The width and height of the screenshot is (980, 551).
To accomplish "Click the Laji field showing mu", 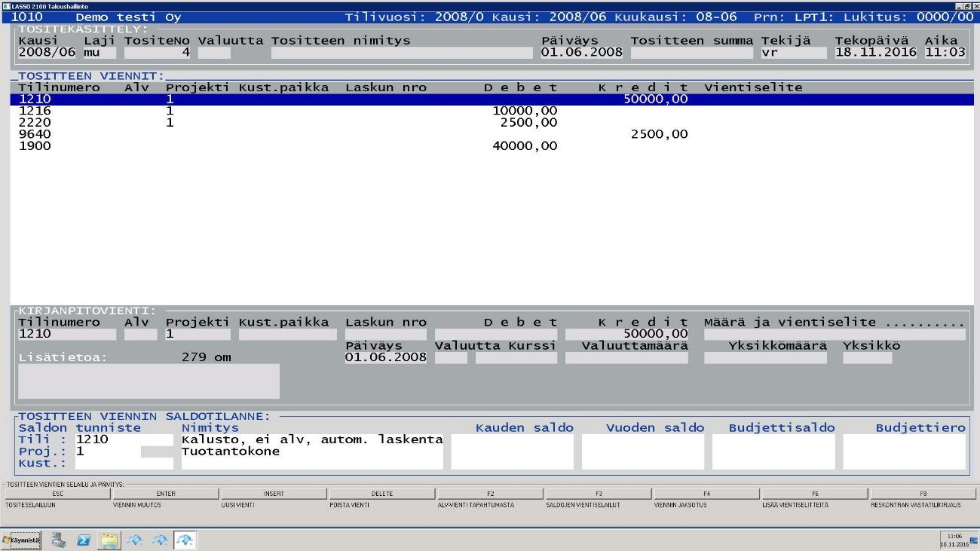I will point(100,53).
